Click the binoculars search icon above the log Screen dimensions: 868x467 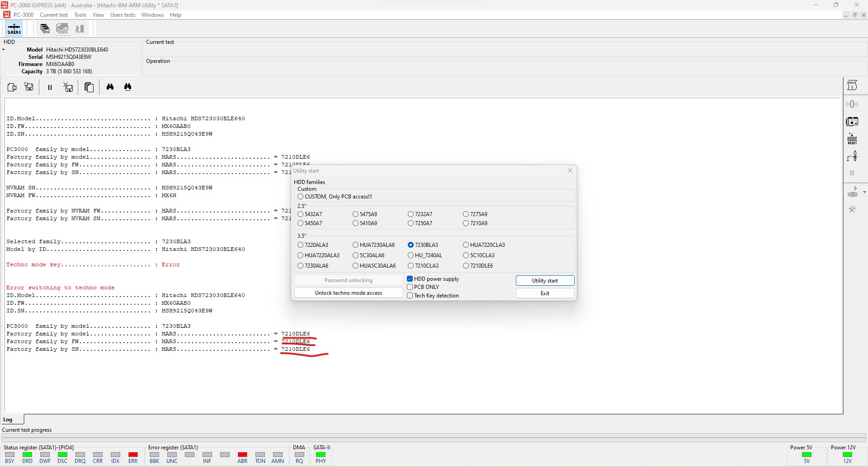click(x=110, y=87)
